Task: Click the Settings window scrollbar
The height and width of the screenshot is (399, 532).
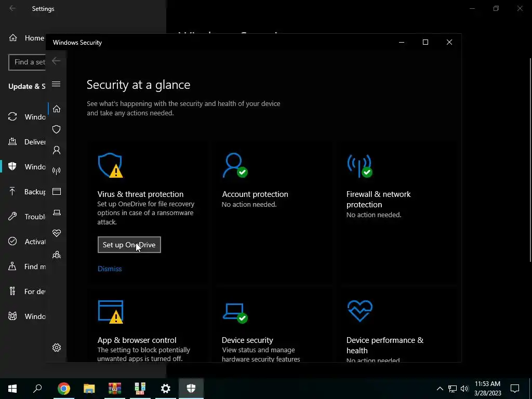Action: click(x=530, y=159)
